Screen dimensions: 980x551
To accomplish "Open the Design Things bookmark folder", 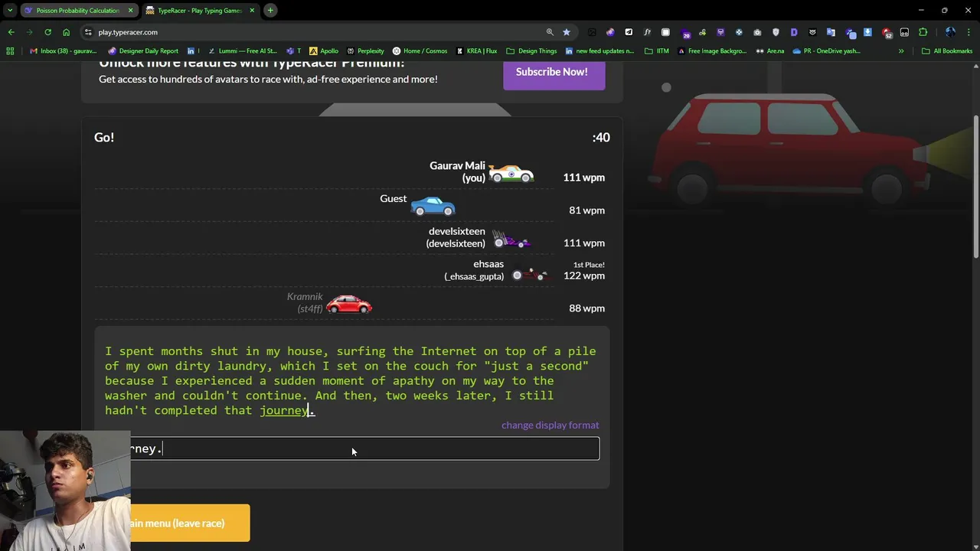I will [531, 51].
